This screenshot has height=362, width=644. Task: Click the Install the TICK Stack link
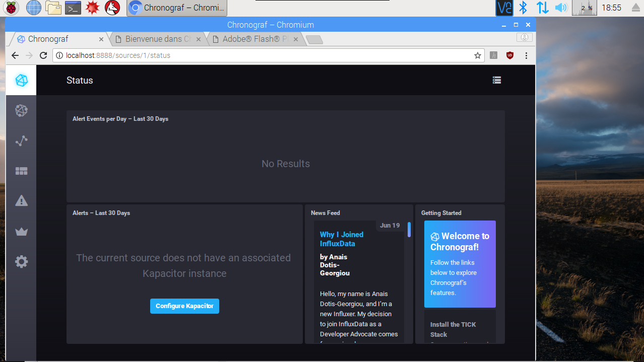pos(453,329)
